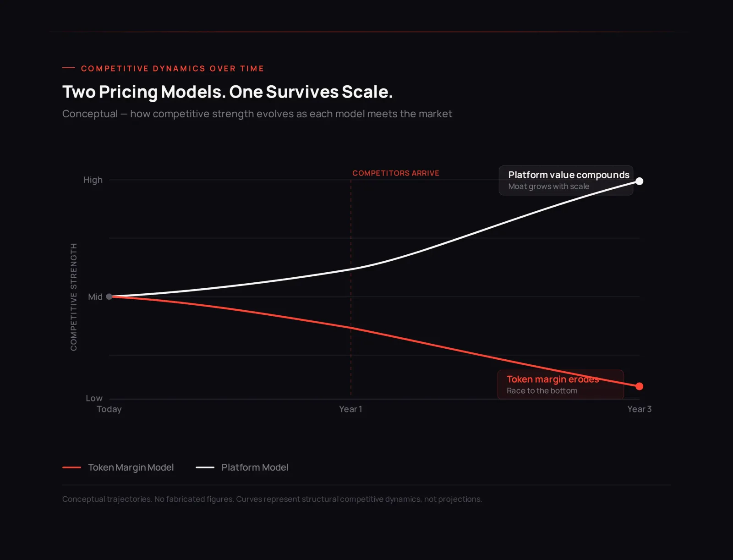733x560 pixels.
Task: Click the red Token Margin endpoint dot
Action: (x=640, y=386)
